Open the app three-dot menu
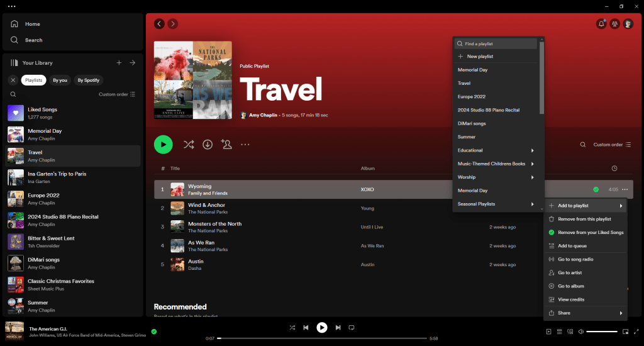 [x=11, y=6]
